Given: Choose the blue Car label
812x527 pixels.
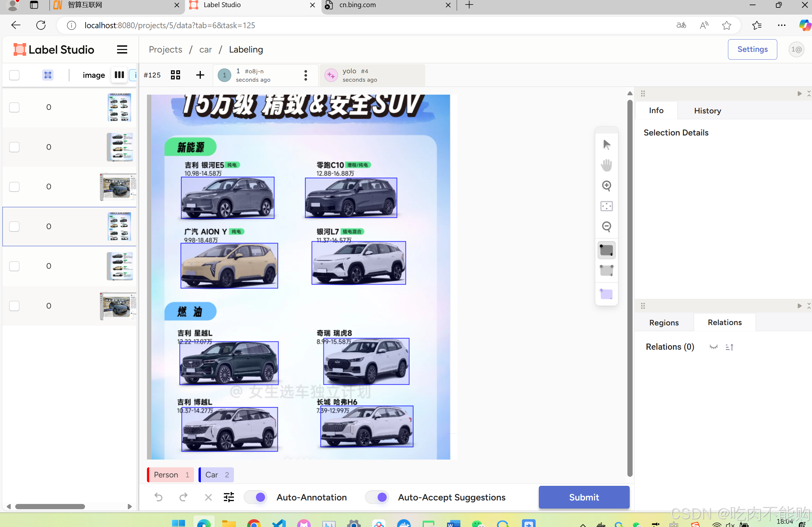Looking at the screenshot, I should click(x=216, y=474).
